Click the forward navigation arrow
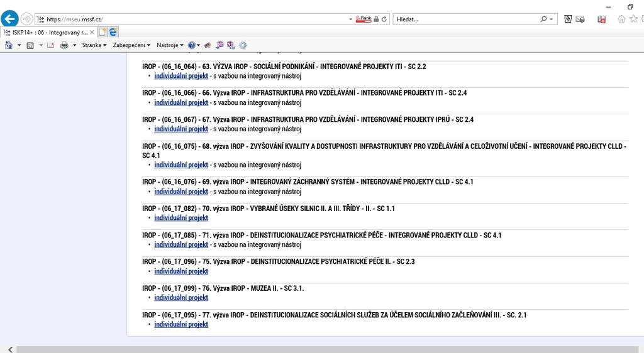This screenshot has height=353, width=644. point(26,19)
